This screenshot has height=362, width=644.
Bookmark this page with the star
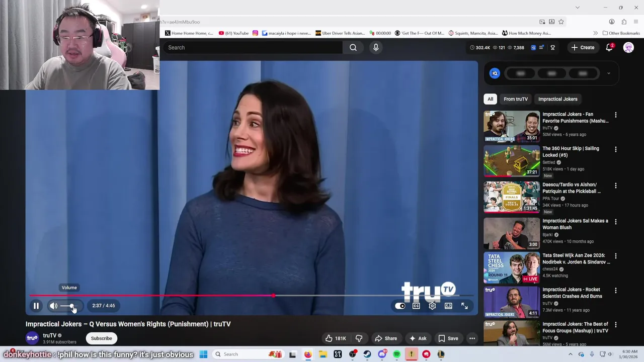[x=561, y=22]
